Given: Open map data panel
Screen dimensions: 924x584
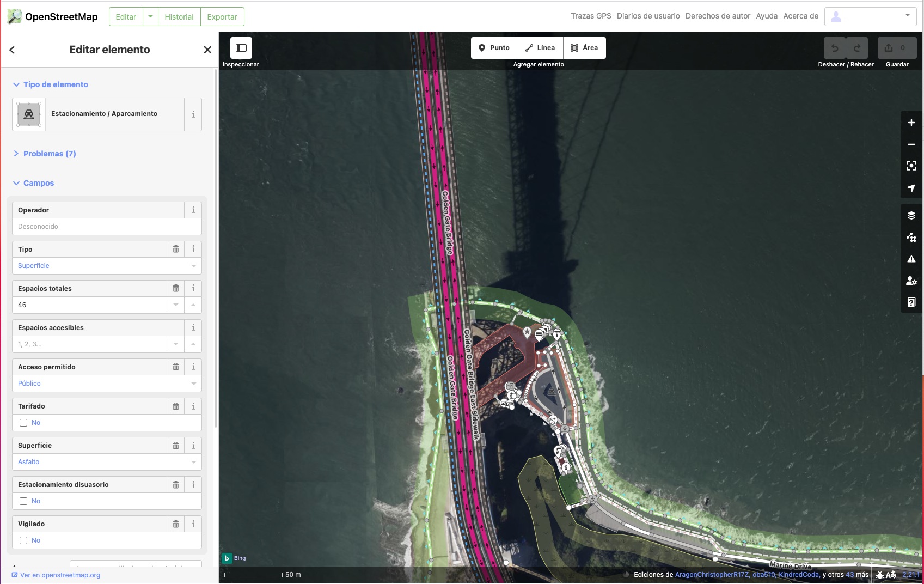Looking at the screenshot, I should pos(911,238).
